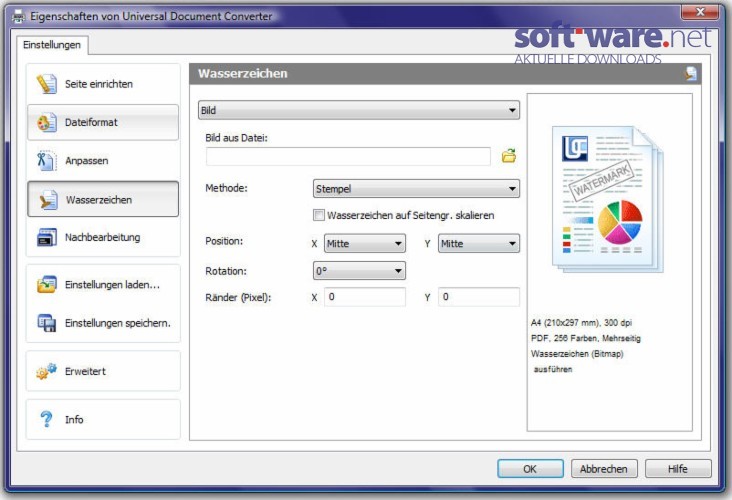The image size is (732, 500).
Task: Click the Bild aus Datei path field
Action: (x=348, y=156)
